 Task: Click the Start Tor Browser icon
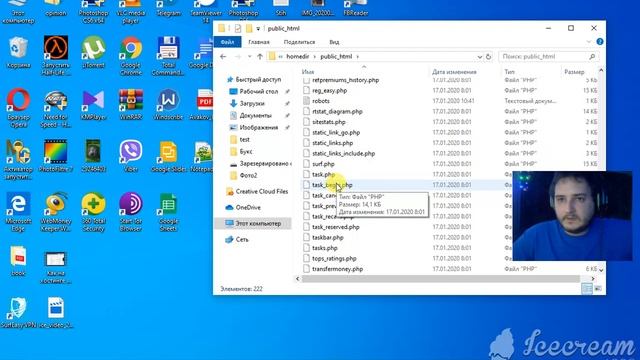coord(131,212)
